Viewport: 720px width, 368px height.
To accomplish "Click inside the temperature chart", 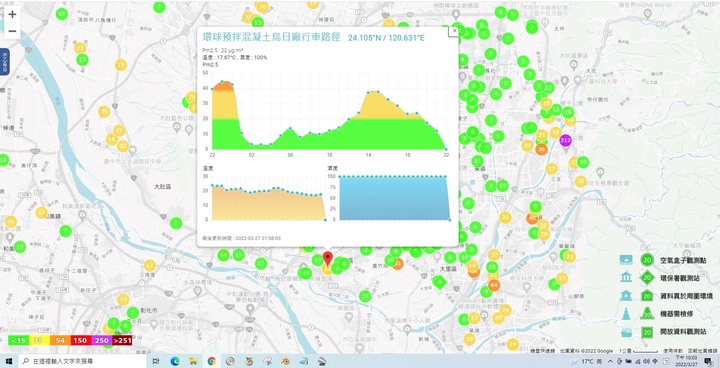I will coord(269,198).
